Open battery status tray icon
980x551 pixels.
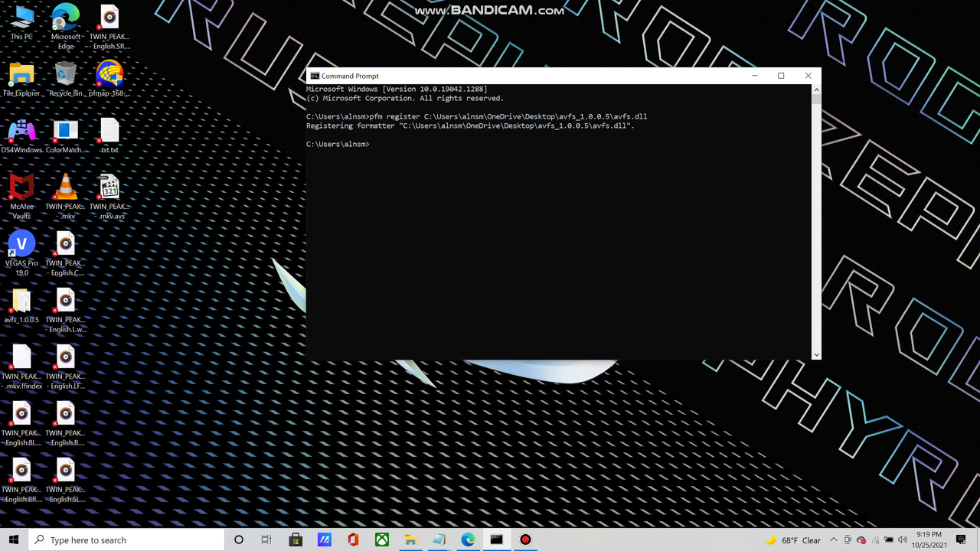890,540
